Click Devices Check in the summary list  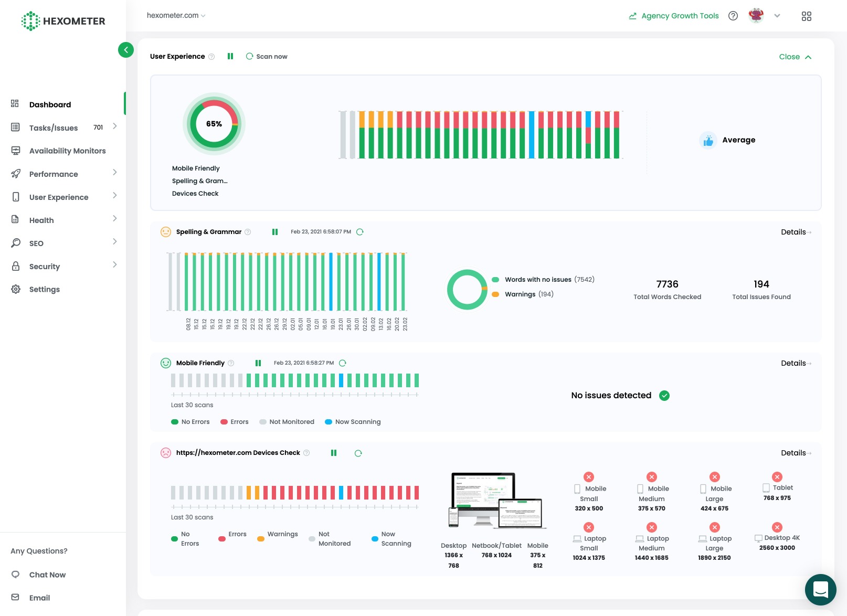(195, 194)
